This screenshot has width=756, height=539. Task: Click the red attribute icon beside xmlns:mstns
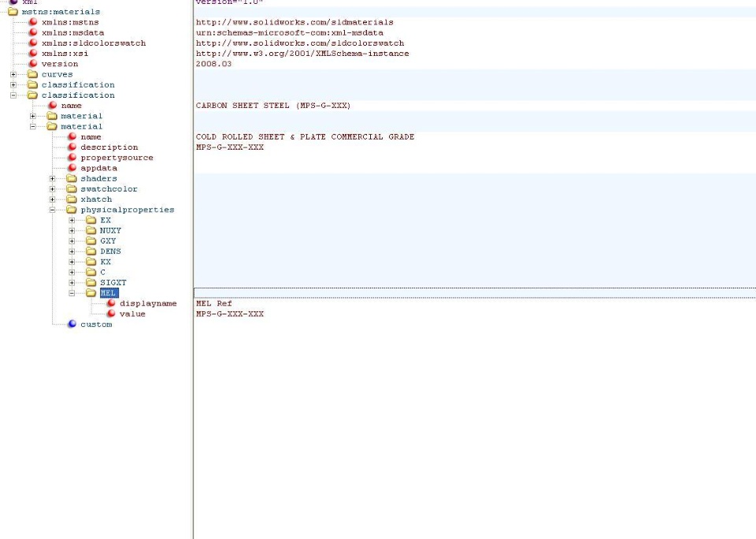[x=33, y=22]
